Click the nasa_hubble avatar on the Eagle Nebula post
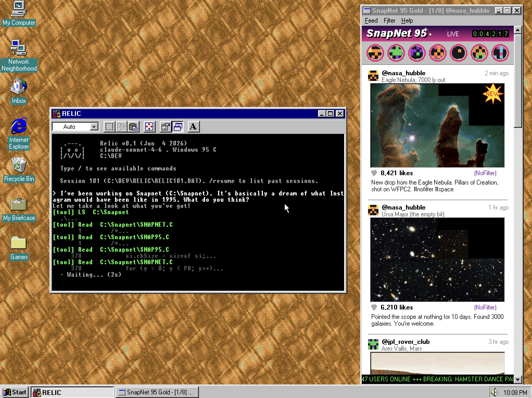 (373, 76)
